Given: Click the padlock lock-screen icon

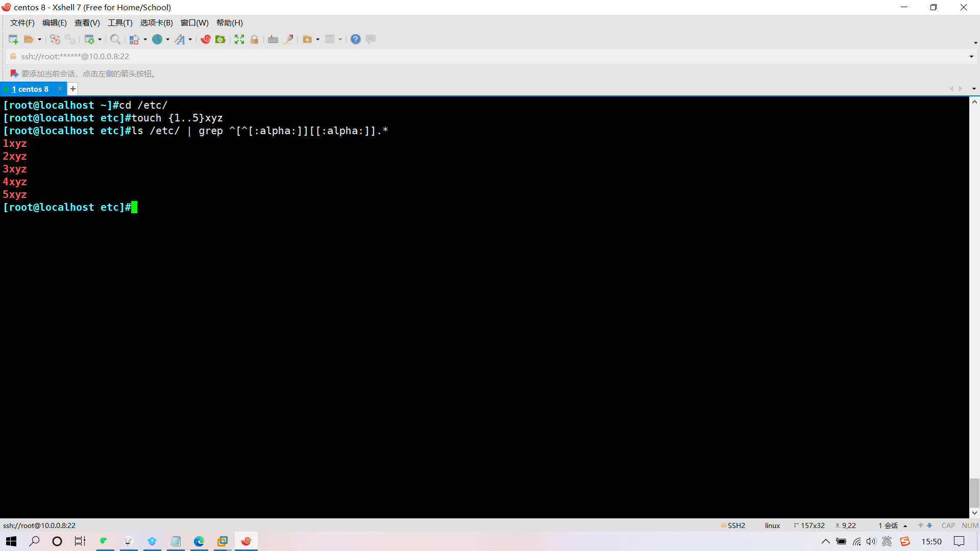Looking at the screenshot, I should click(254, 39).
